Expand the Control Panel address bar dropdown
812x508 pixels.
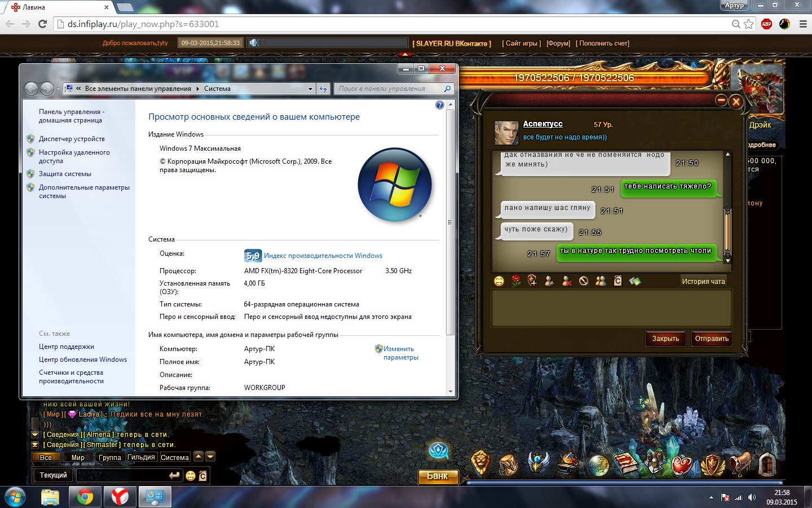tap(310, 89)
